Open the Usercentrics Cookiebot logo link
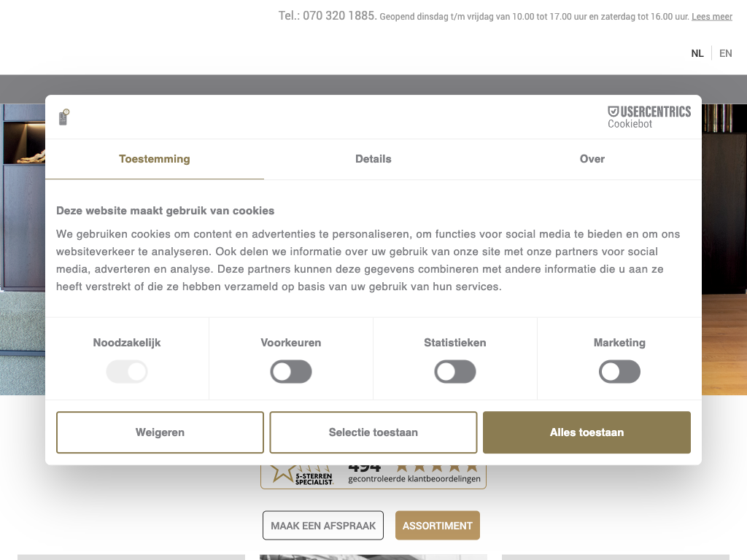747x560 pixels. point(649,117)
